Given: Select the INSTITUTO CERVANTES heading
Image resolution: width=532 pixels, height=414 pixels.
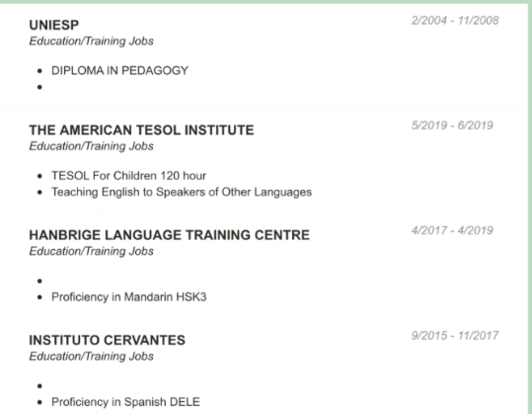Looking at the screenshot, I should (108, 340).
